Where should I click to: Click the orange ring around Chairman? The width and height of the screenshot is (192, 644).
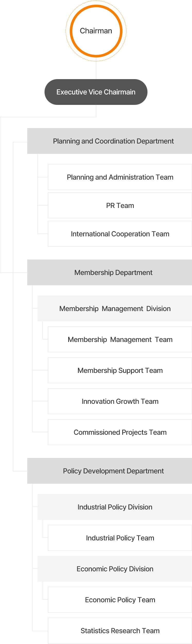[96, 6]
